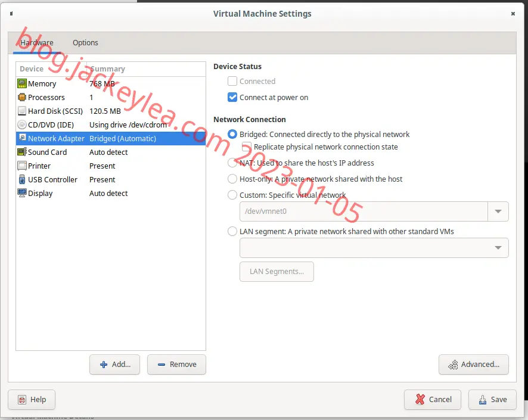Viewport: 528px width, 420px height.
Task: Select the Sound Card icon
Action: (x=22, y=152)
